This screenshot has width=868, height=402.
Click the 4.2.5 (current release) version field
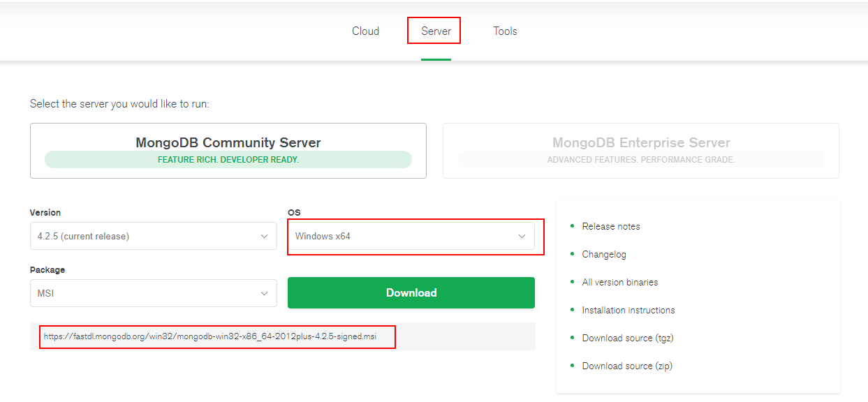coord(154,236)
